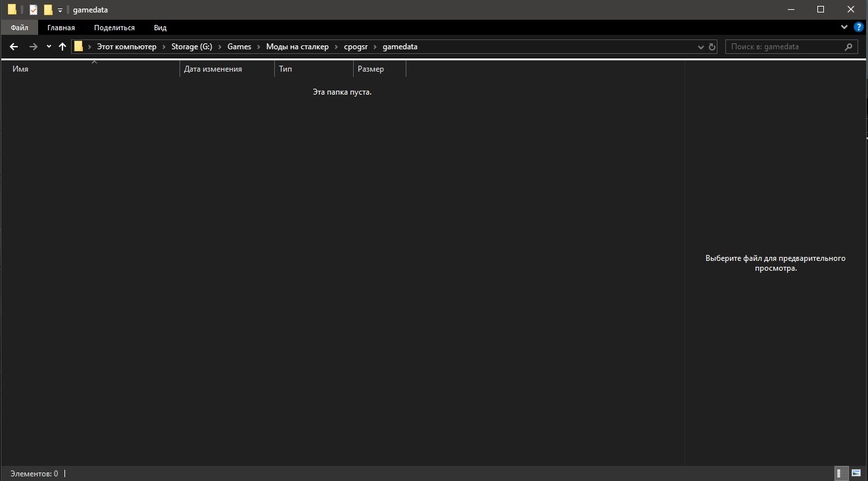Open the Главная ribbon tab

(61, 28)
